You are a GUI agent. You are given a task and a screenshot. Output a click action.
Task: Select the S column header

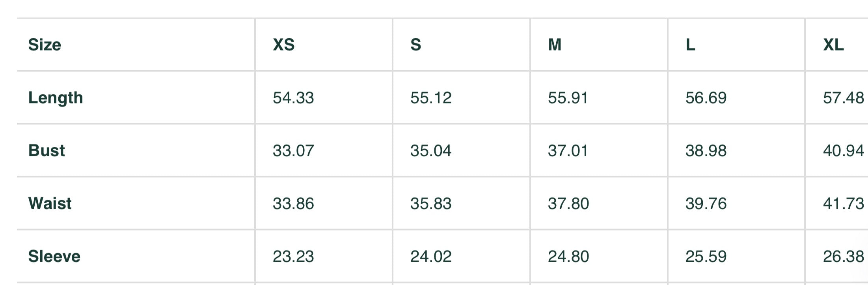pos(416,45)
